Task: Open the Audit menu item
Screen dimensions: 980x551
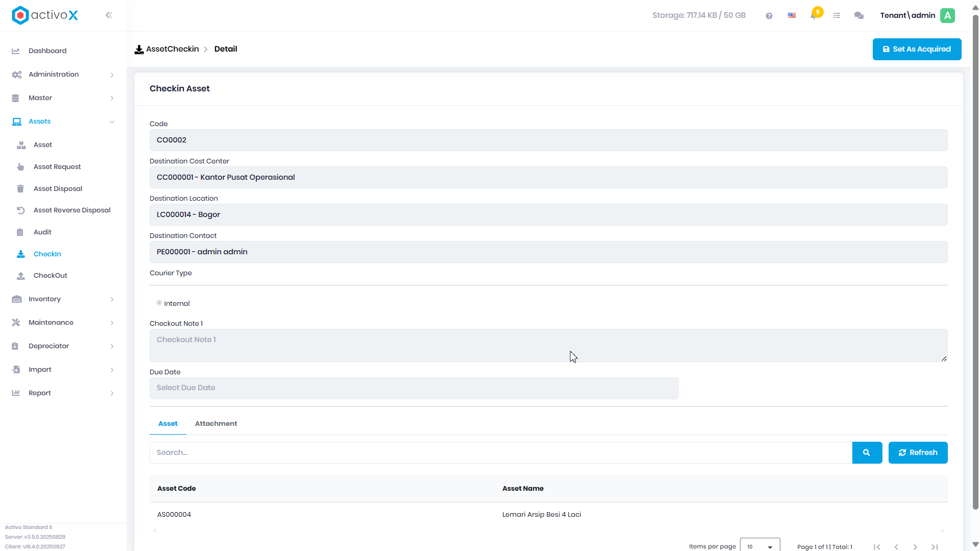Action: (42, 232)
